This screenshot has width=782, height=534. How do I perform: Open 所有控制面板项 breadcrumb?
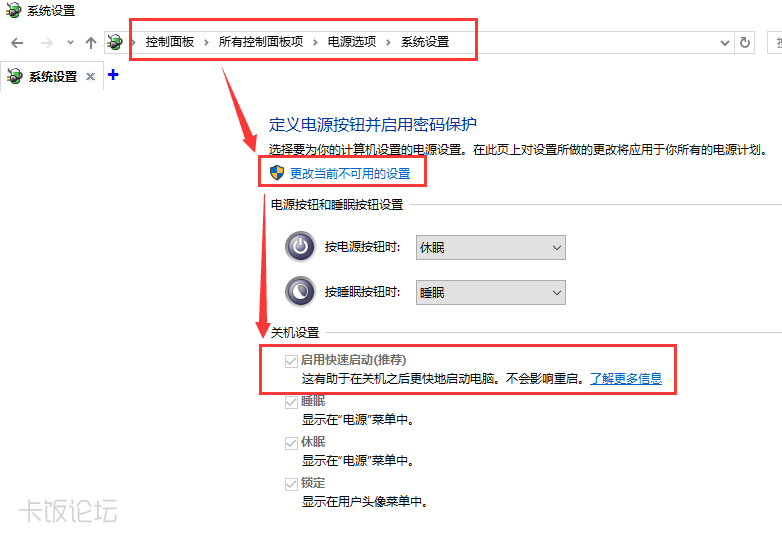point(261,42)
